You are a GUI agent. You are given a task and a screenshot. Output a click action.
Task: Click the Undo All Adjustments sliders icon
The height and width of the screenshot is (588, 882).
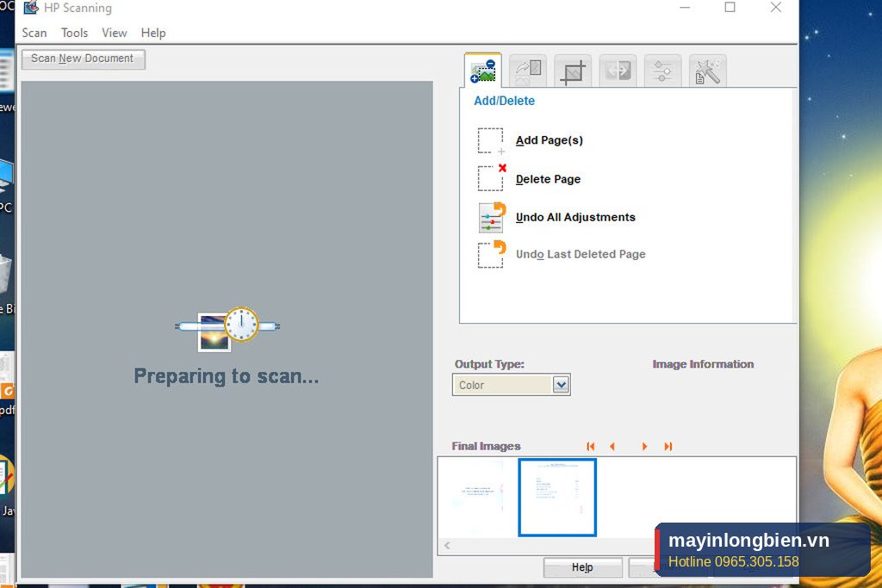pyautogui.click(x=492, y=217)
